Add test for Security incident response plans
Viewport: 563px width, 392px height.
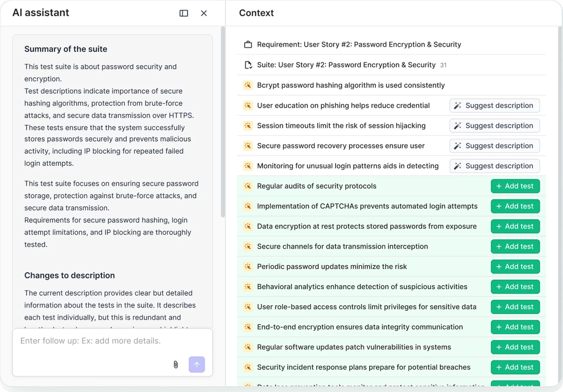pos(515,367)
